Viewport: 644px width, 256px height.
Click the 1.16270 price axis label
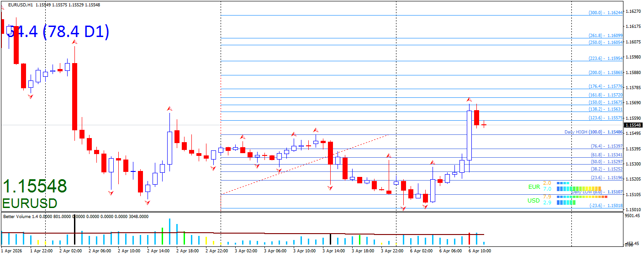click(x=633, y=11)
